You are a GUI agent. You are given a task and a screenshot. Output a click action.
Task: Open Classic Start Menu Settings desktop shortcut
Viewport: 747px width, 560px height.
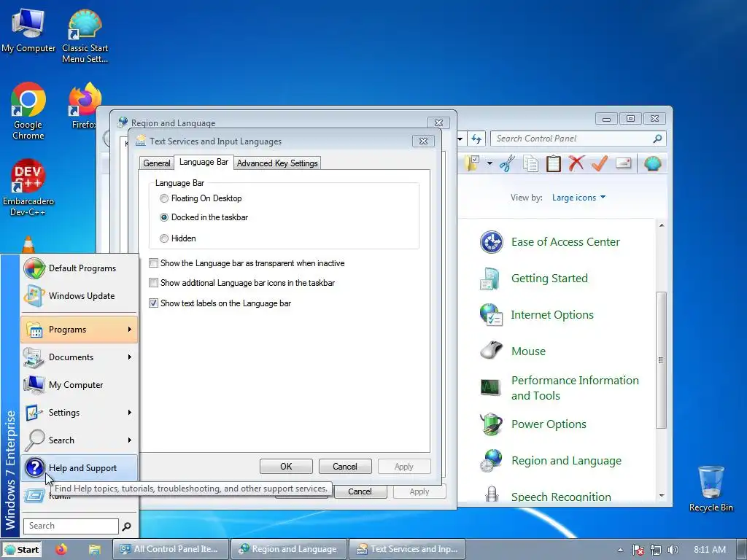click(x=85, y=36)
